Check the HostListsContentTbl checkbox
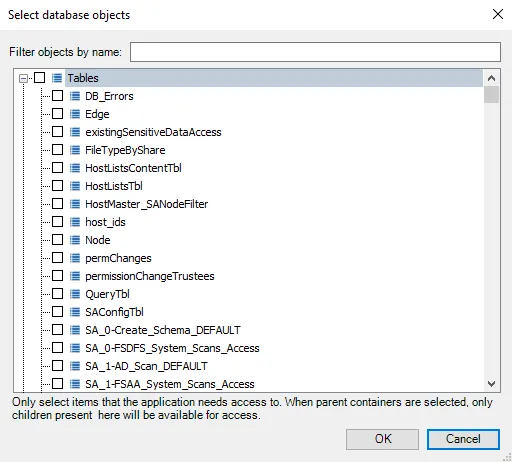 pyautogui.click(x=57, y=168)
